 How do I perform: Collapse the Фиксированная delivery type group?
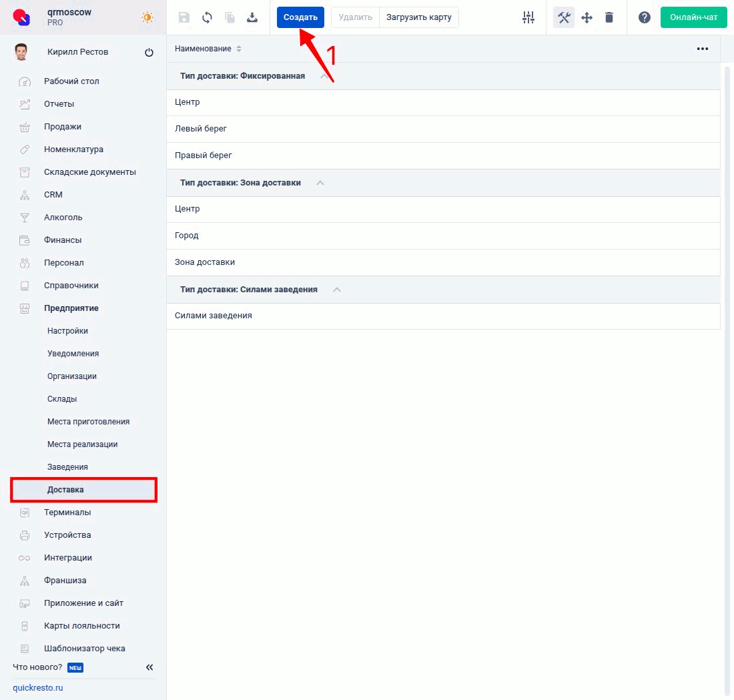pos(324,76)
